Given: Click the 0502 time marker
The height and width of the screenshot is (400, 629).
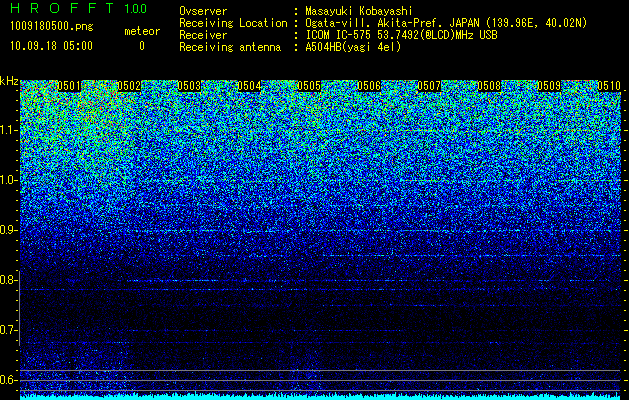Looking at the screenshot, I should pos(129,86).
